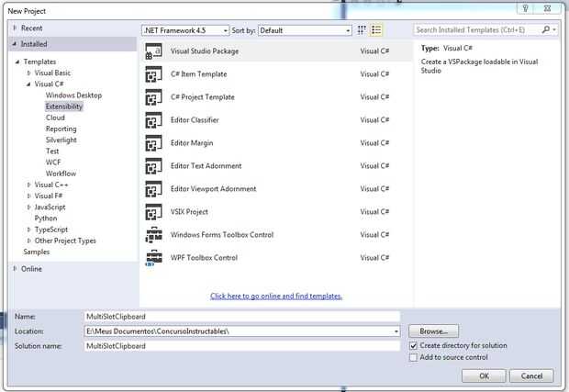This screenshot has width=569, height=392.
Task: Pick the Editor Text Adornment icon
Action: pyautogui.click(x=153, y=166)
